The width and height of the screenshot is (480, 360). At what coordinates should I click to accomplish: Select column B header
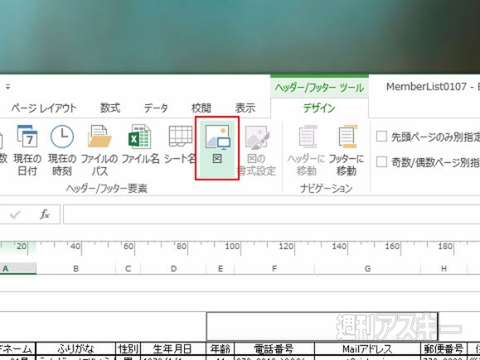[76, 268]
